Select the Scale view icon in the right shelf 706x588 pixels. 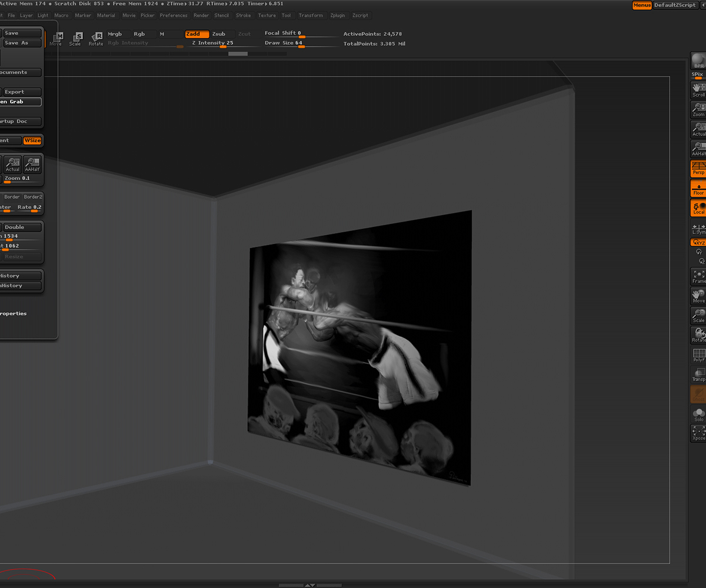click(x=698, y=316)
